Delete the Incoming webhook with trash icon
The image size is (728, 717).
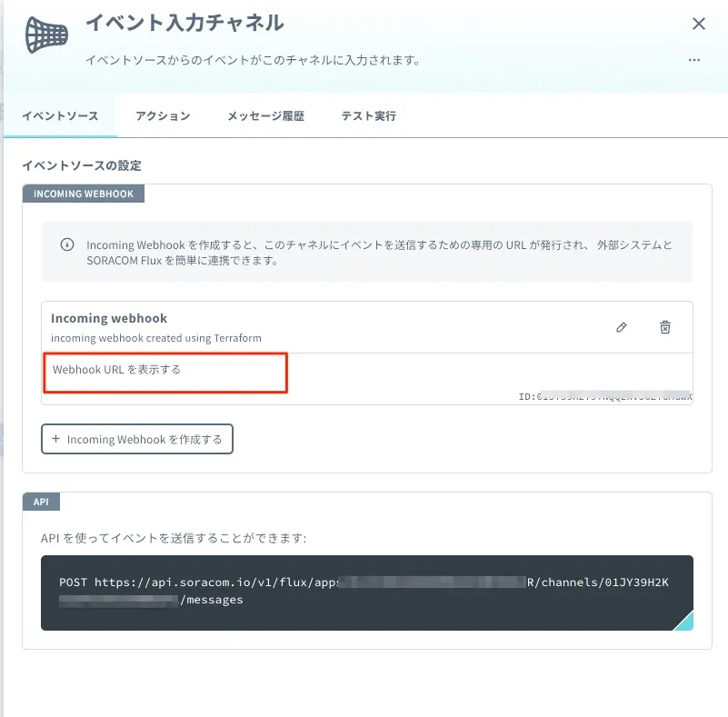(x=665, y=327)
